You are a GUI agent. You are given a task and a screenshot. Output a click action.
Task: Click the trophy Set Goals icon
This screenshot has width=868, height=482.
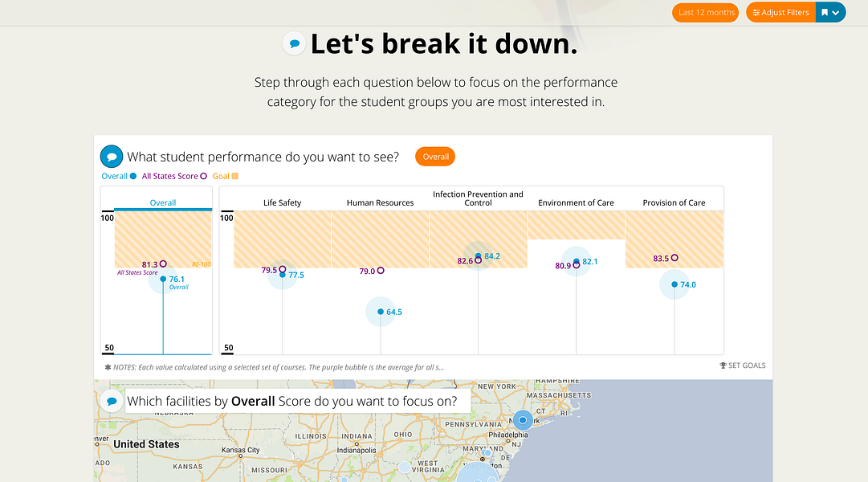(723, 366)
